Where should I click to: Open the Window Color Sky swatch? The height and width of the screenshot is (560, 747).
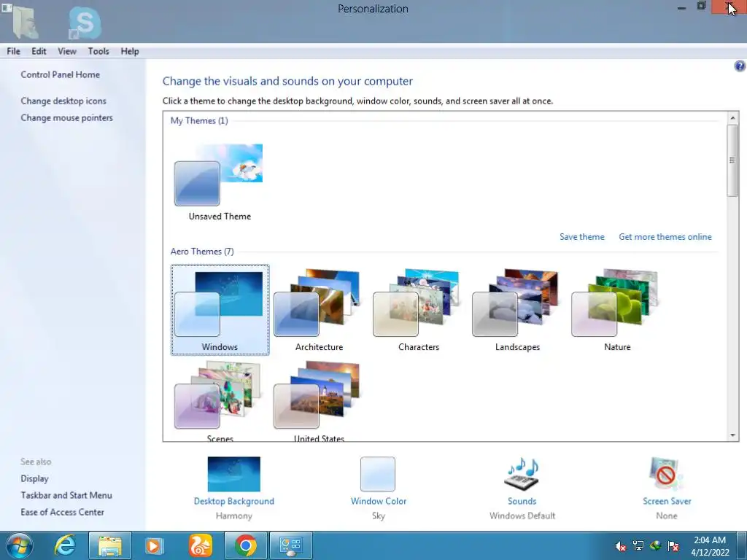(378, 474)
